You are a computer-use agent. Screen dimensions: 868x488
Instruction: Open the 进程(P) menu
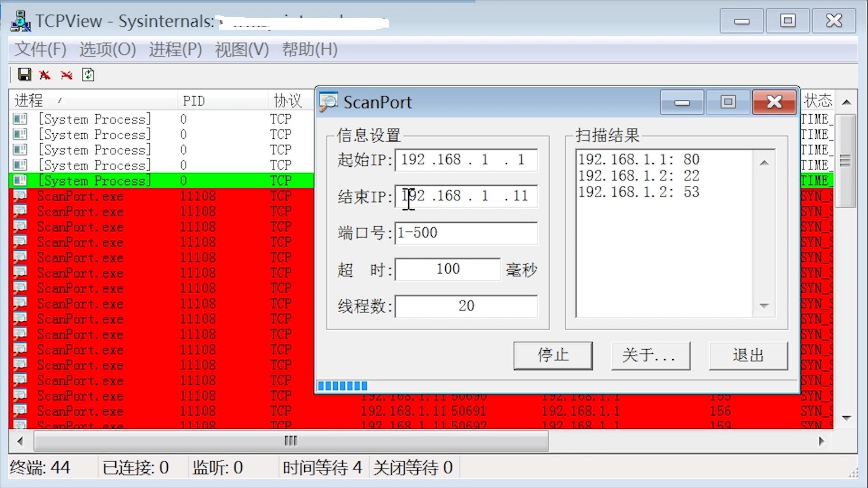[x=175, y=49]
